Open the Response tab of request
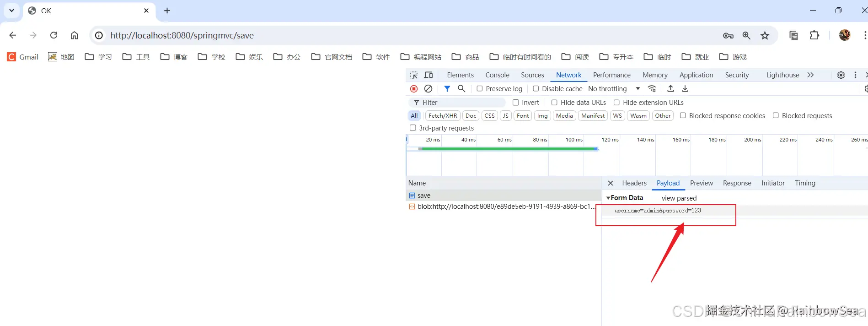 pyautogui.click(x=737, y=183)
